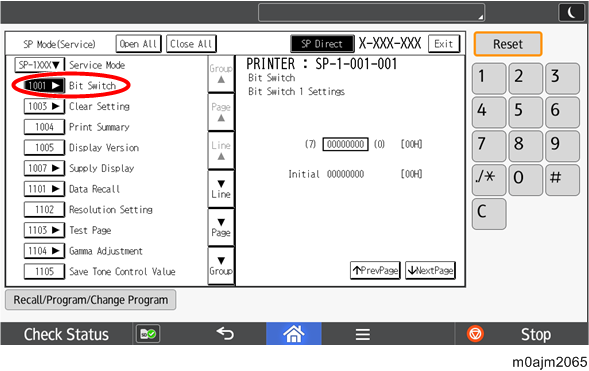
Task: Click the NextPage button
Action: [x=430, y=270]
